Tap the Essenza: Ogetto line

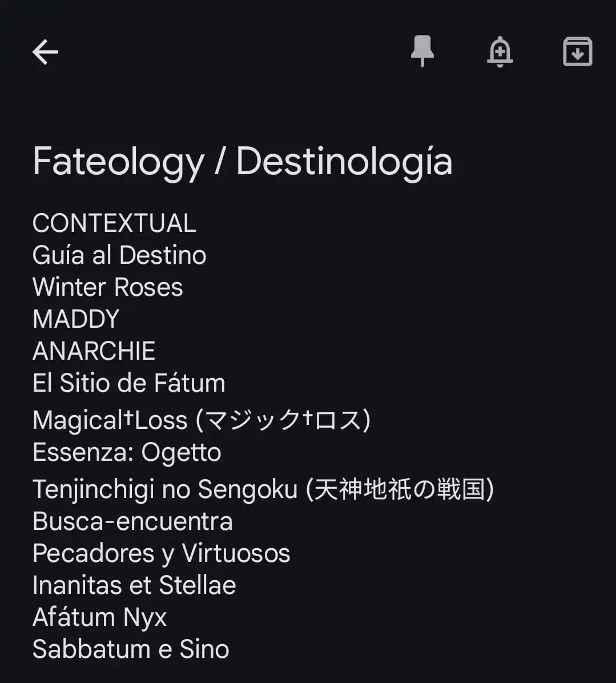tap(127, 452)
